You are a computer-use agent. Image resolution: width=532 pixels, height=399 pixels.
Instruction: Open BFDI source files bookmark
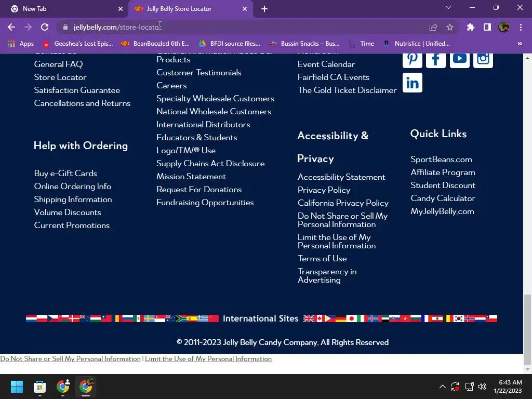pyautogui.click(x=230, y=44)
